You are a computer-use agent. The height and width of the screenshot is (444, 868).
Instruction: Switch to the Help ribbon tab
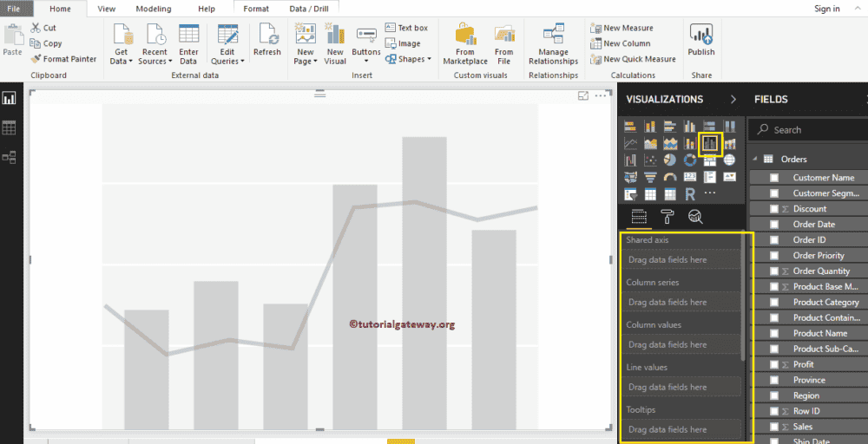(207, 9)
